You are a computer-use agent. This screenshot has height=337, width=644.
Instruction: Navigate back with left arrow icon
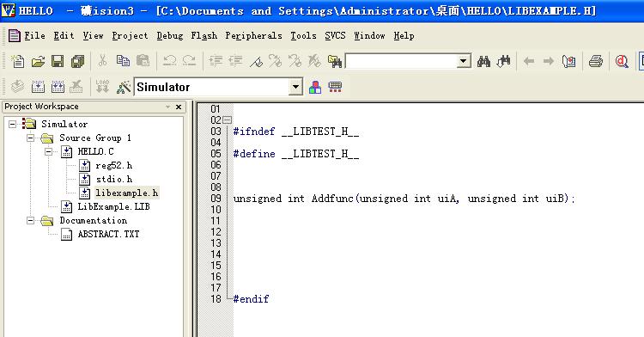pos(529,61)
